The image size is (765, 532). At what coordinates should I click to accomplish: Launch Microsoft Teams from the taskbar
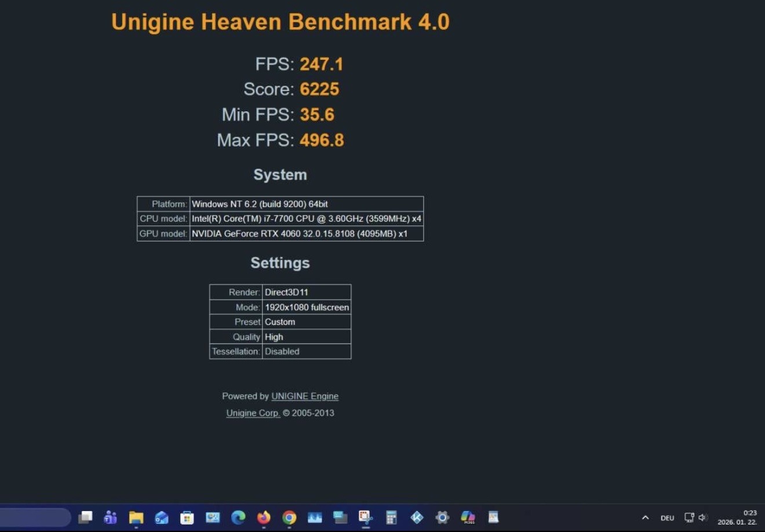[110, 517]
